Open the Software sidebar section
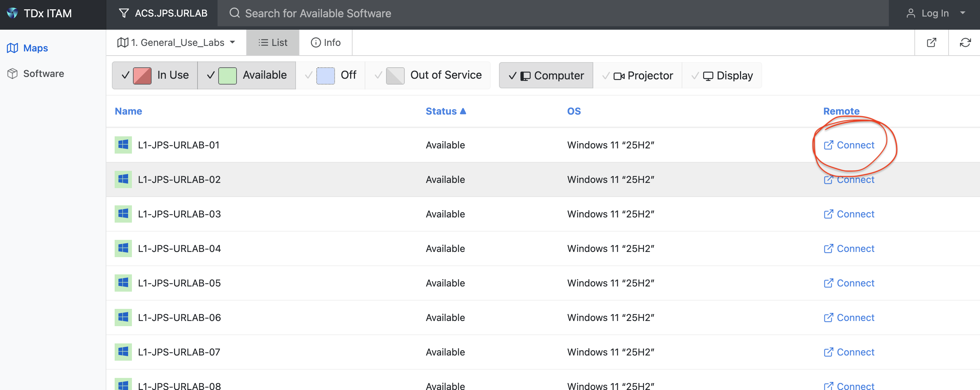The width and height of the screenshot is (980, 390). point(35,74)
